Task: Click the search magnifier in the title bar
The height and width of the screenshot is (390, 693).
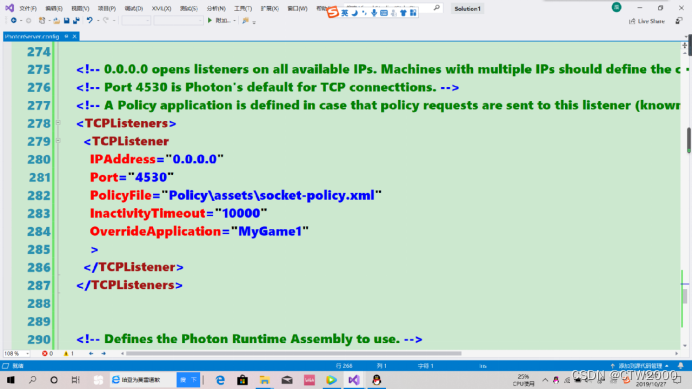Action: coord(437,8)
